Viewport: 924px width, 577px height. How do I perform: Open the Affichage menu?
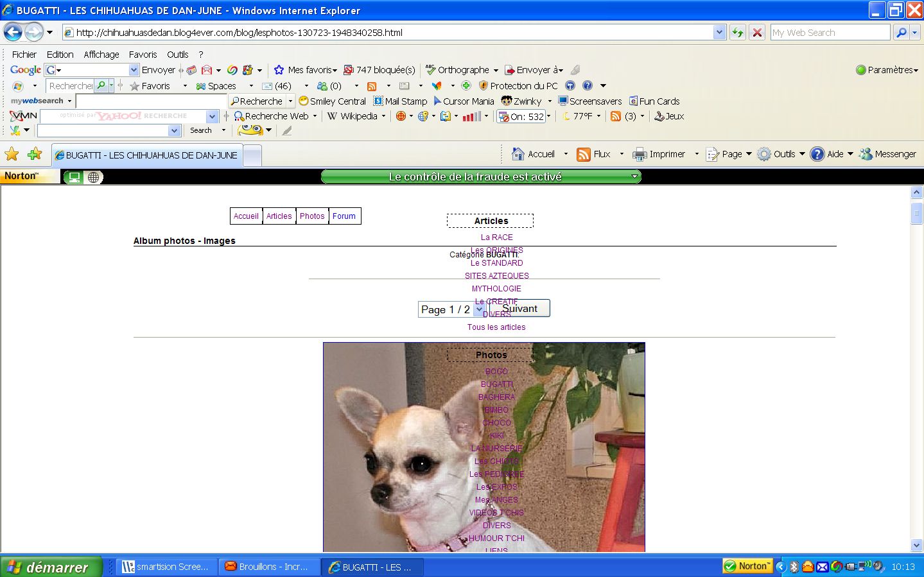coord(101,55)
